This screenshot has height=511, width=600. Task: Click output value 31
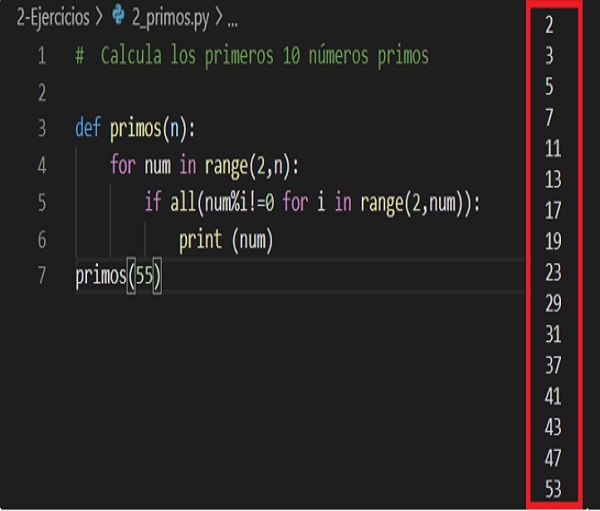point(553,334)
